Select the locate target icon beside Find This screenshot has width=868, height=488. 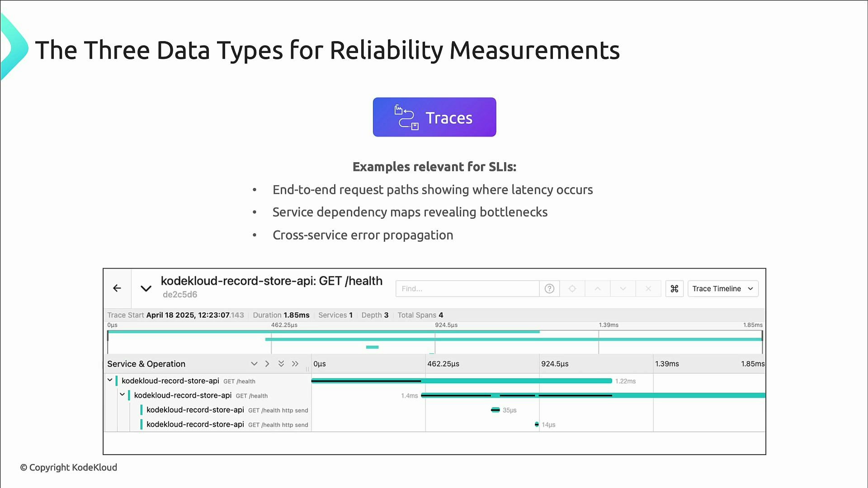572,288
